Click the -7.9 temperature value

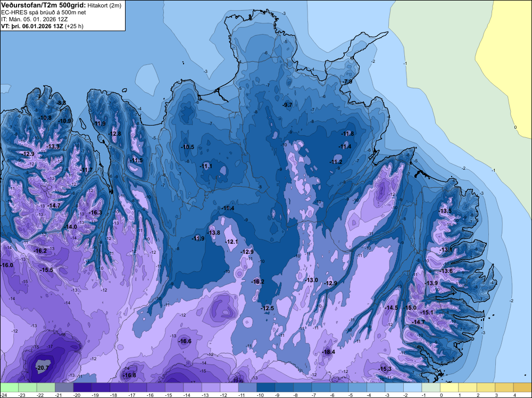coord(347,82)
